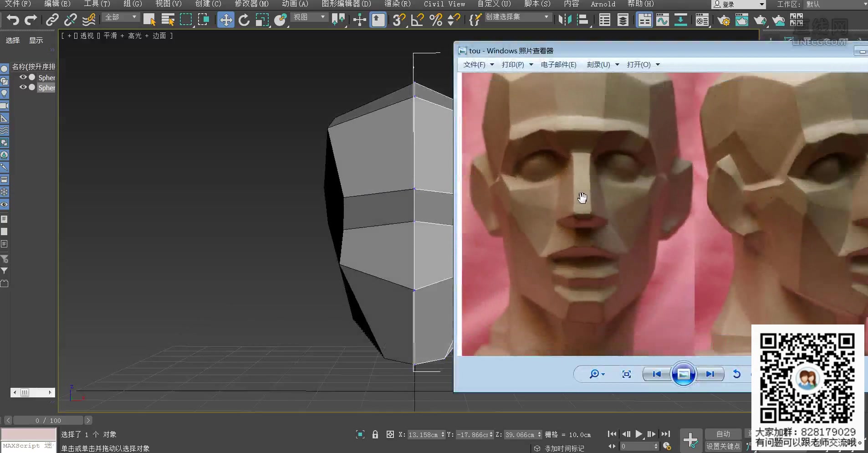The width and height of the screenshot is (868, 453).
Task: Click the time slider 0 / 100
Action: [x=48, y=420]
